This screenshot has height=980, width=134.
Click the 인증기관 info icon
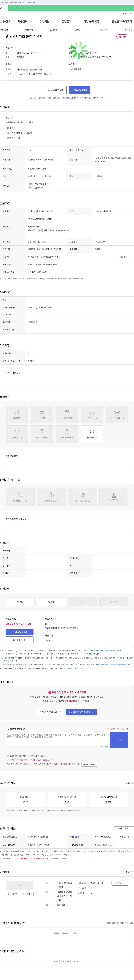(x=78, y=837)
